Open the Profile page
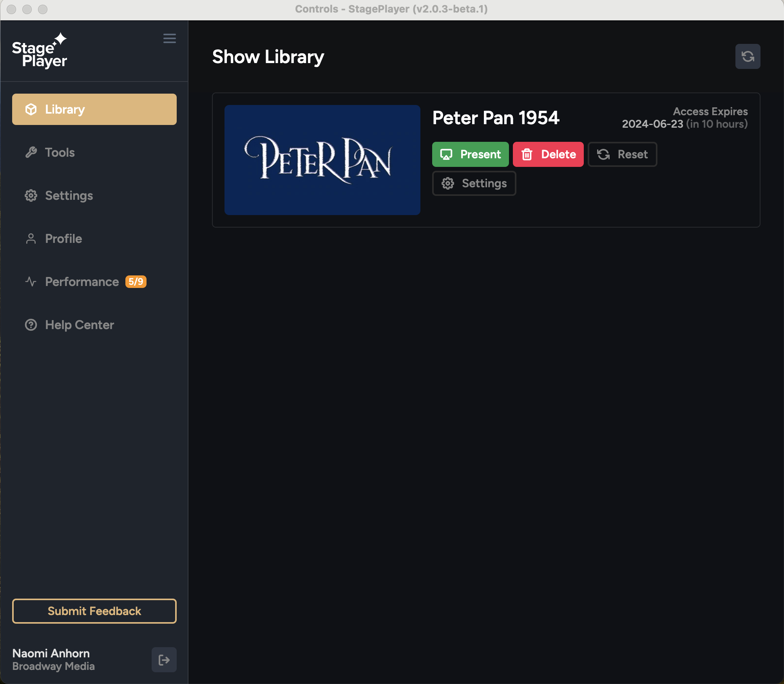The image size is (784, 684). (x=94, y=239)
